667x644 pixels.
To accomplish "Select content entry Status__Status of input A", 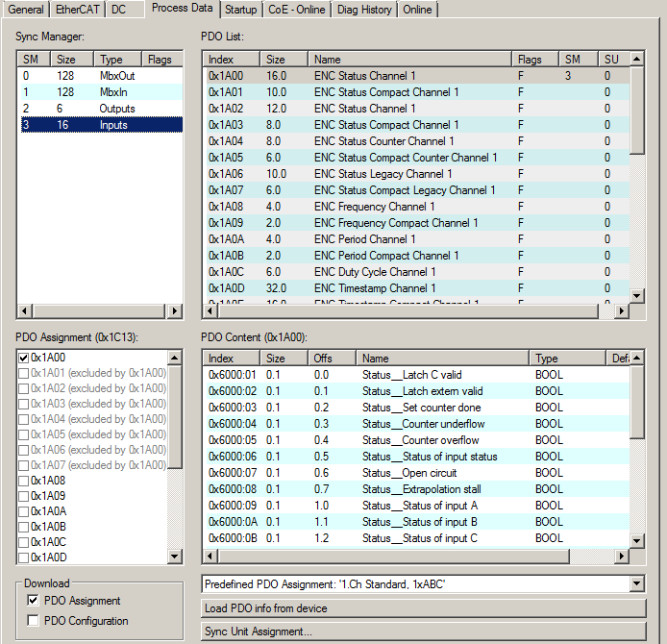I will coord(418,506).
